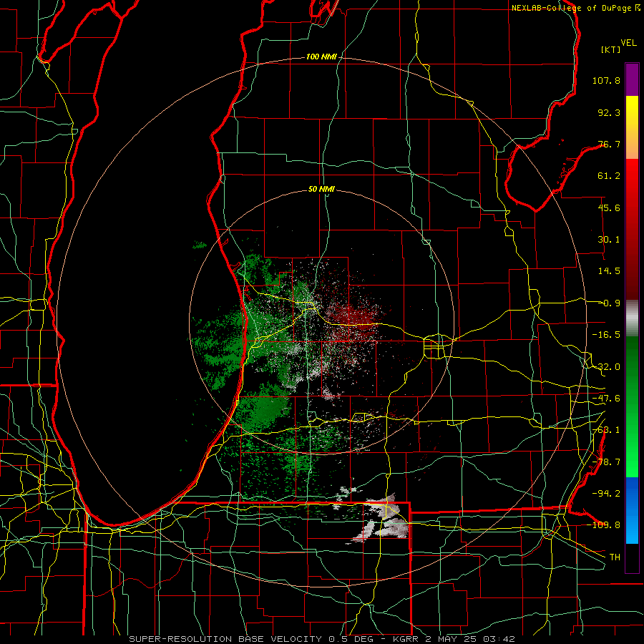644x644 pixels.
Task: Click the 107.8 legend value
Action: (x=606, y=80)
